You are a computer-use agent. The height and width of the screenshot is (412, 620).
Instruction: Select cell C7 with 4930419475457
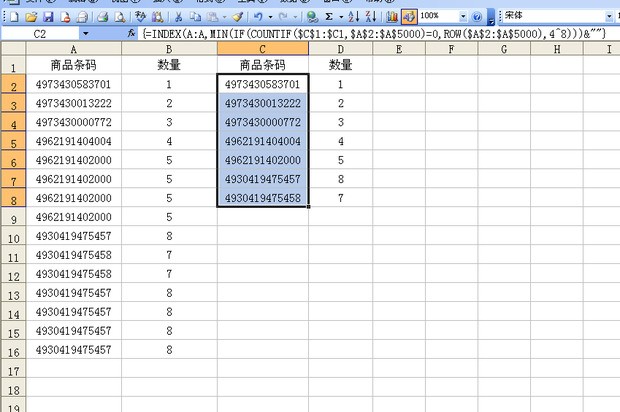(263, 179)
